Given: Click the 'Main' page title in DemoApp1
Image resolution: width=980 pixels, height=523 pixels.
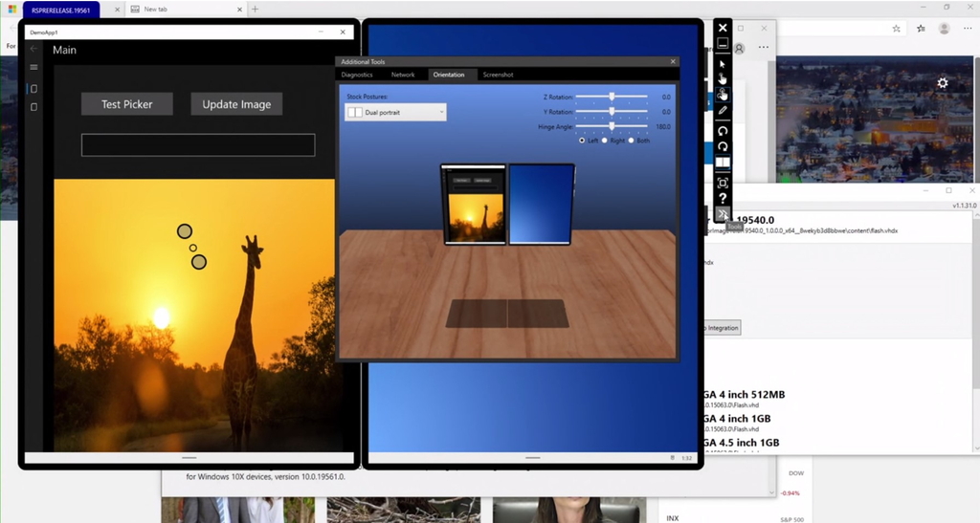Looking at the screenshot, I should 64,50.
